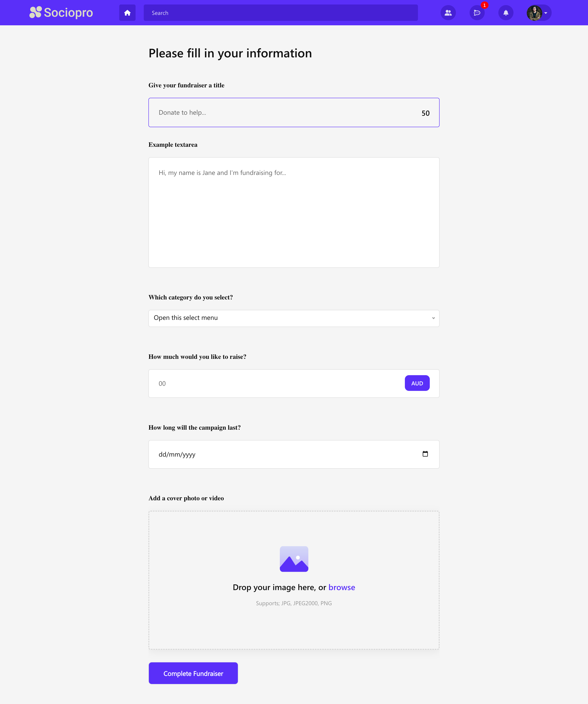Open the friends group icon
This screenshot has width=588, height=704.
pos(448,13)
